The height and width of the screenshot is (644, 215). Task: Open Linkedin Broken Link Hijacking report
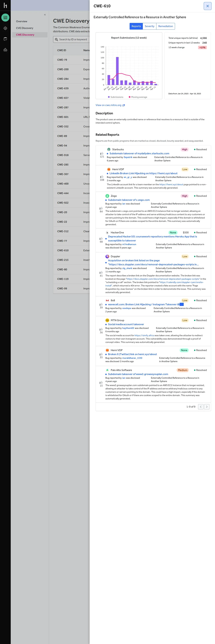(143, 173)
